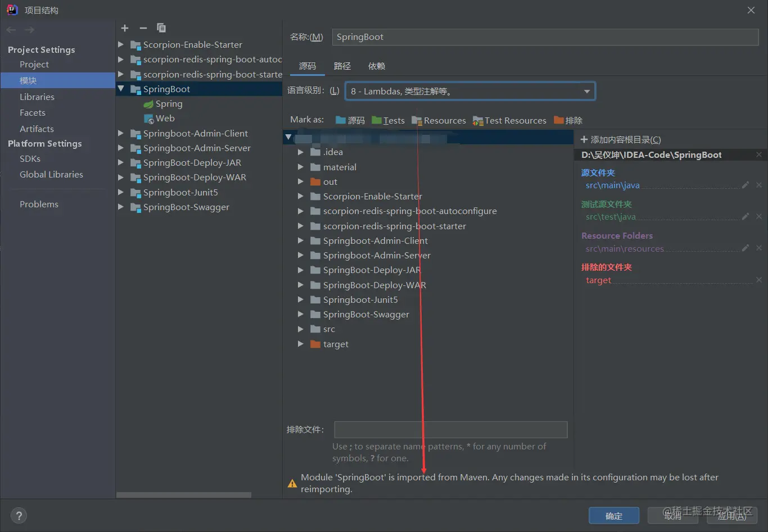Open help using the question mark icon
This screenshot has height=532, width=768.
19,515
